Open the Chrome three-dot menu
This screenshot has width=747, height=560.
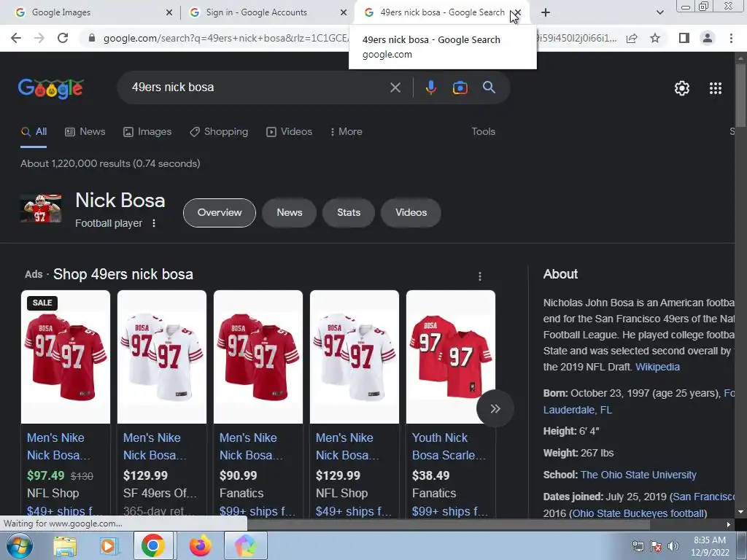pos(731,38)
